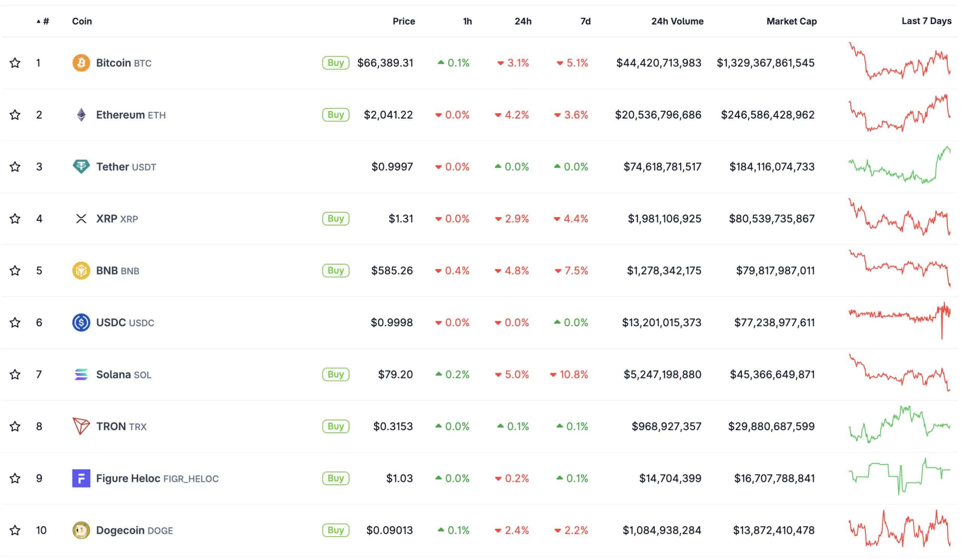The image size is (967, 560).
Task: Sort table by Coin header
Action: (82, 21)
